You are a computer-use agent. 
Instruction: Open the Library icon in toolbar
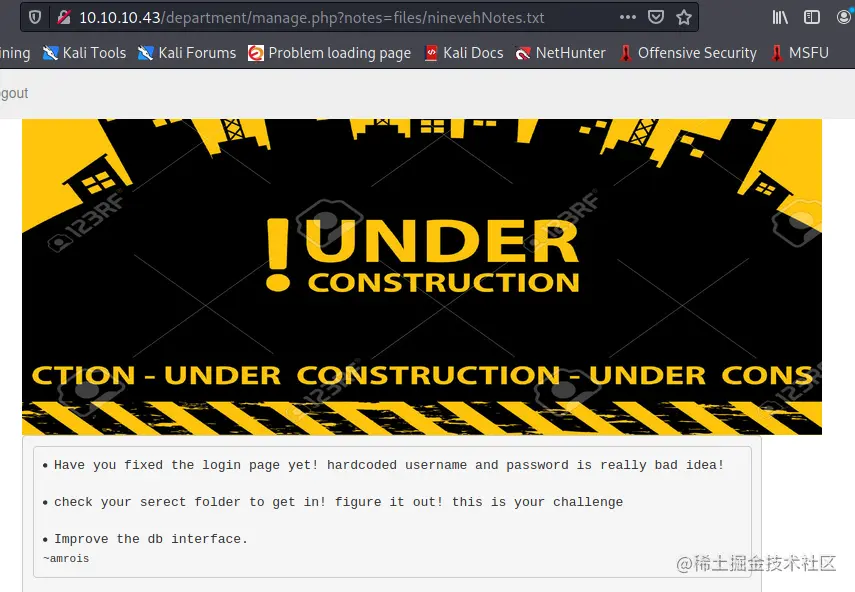(780, 17)
